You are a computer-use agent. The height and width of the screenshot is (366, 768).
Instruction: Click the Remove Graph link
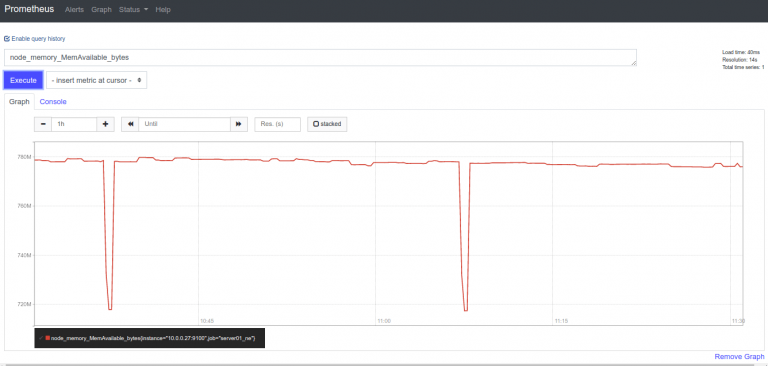pos(739,357)
